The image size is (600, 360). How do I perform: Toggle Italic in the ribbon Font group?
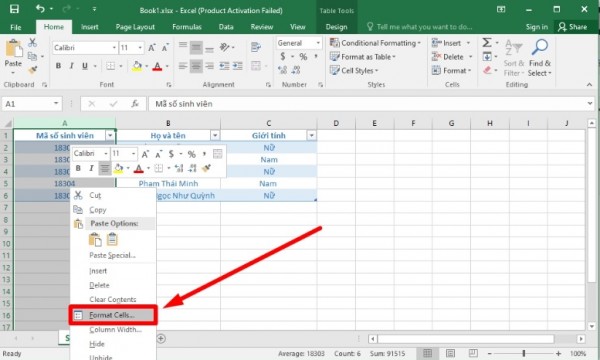click(72, 66)
